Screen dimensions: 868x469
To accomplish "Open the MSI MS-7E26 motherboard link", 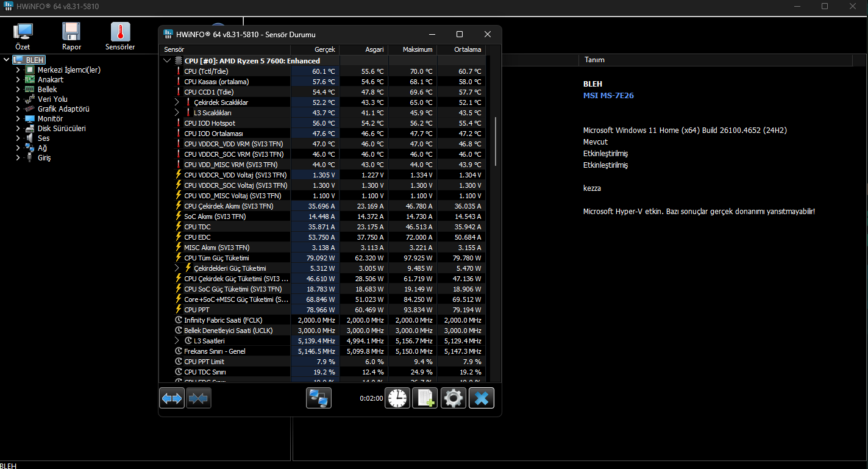I will (x=608, y=95).
